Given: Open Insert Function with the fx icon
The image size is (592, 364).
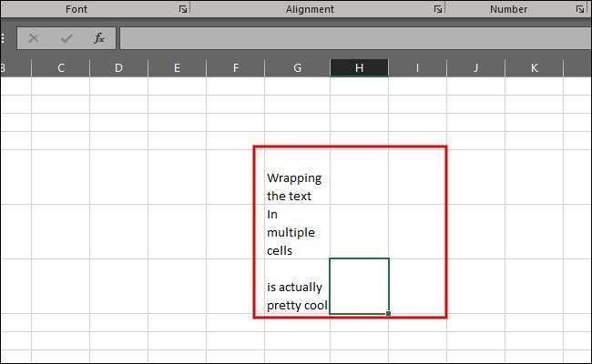Looking at the screenshot, I should pos(98,38).
